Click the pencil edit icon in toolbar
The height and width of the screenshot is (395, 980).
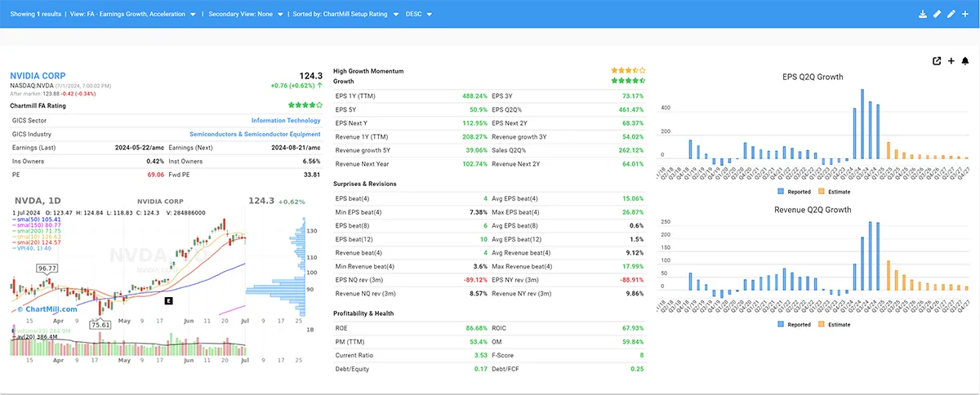(951, 14)
